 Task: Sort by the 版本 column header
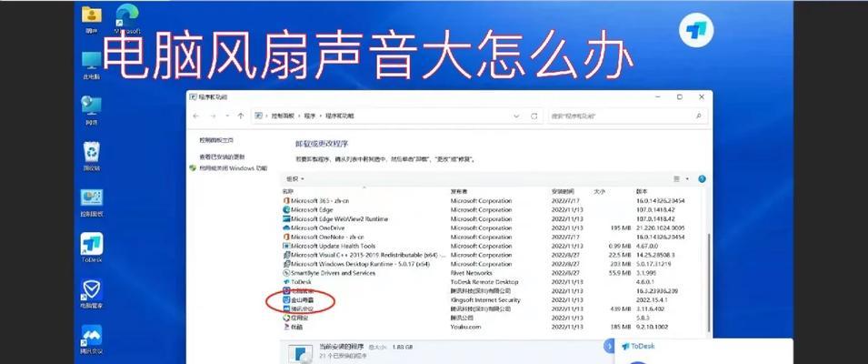tap(642, 191)
